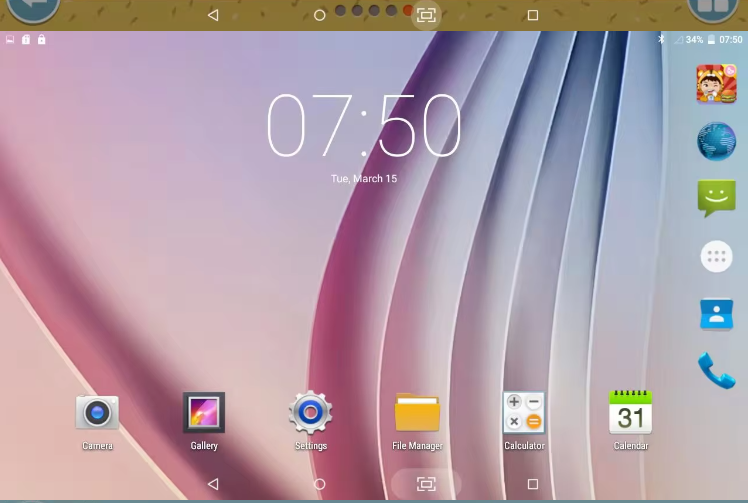Tap Home circle in brown top bar
Viewport: 748px width, 503px height.
point(320,16)
